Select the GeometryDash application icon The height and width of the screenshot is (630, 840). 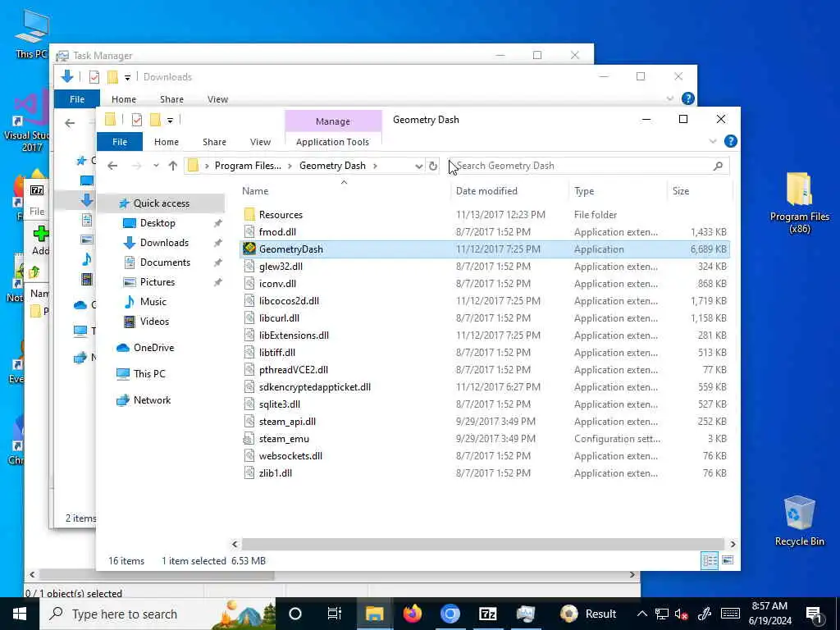pos(249,249)
